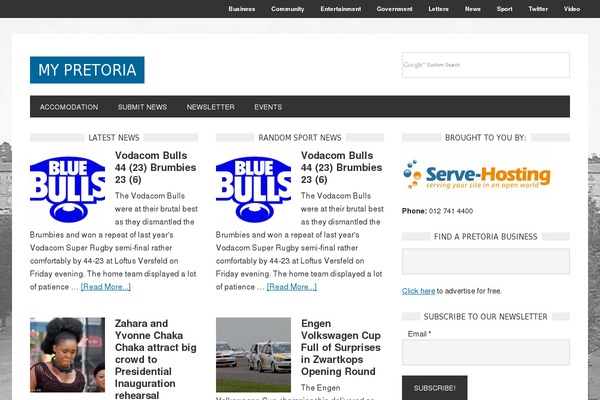
Task: Open Zahara and Yvonne Chaka Chaka headline
Action: [x=156, y=359]
